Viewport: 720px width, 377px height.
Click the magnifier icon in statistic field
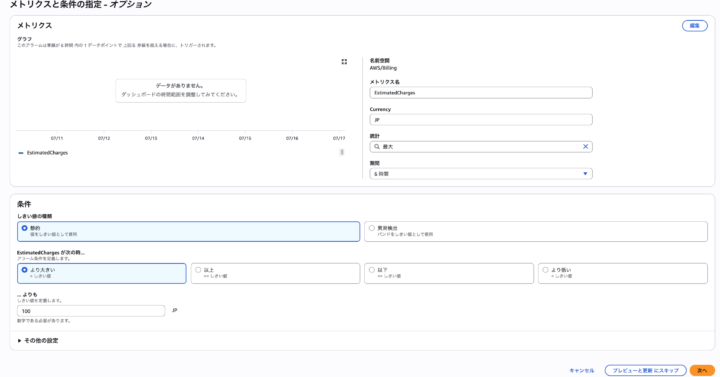[x=377, y=146]
